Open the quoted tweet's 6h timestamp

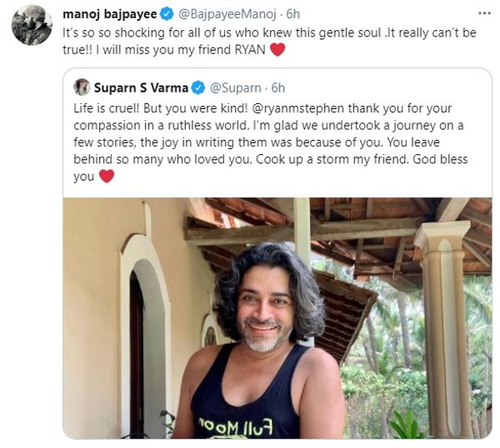click(x=278, y=88)
